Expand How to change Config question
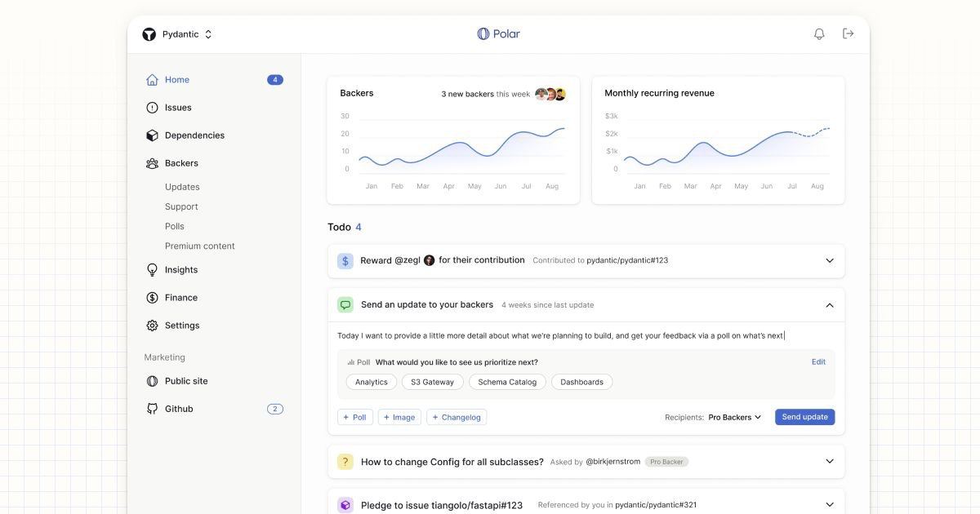Screen dimensions: 980x514 point(830,462)
